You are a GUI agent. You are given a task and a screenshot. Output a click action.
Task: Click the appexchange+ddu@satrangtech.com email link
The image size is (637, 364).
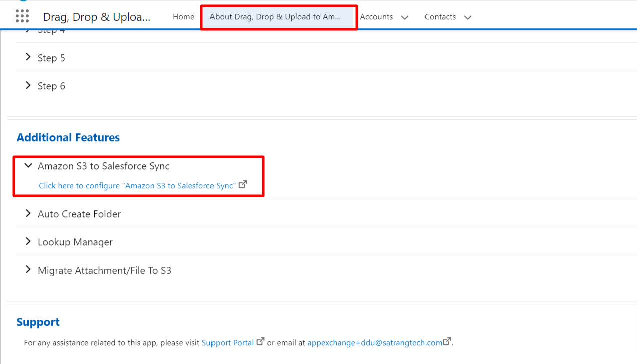375,343
